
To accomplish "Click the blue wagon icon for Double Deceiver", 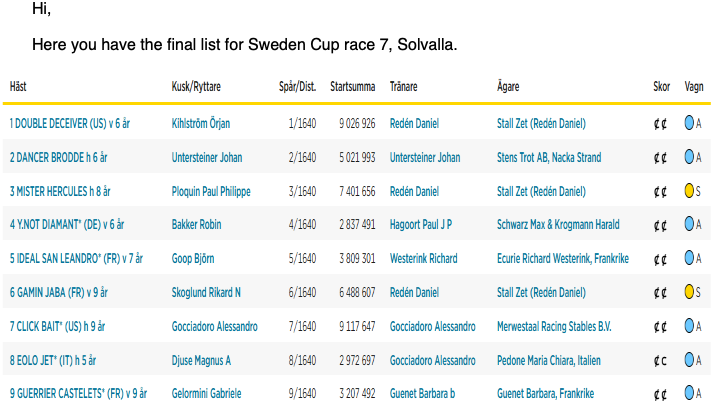I will (x=689, y=123).
